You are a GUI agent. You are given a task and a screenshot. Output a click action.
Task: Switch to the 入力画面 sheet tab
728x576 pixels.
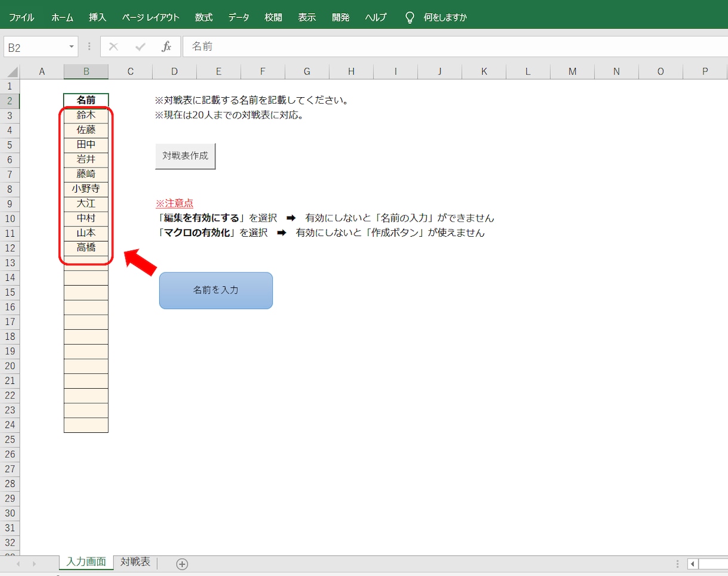coord(87,562)
